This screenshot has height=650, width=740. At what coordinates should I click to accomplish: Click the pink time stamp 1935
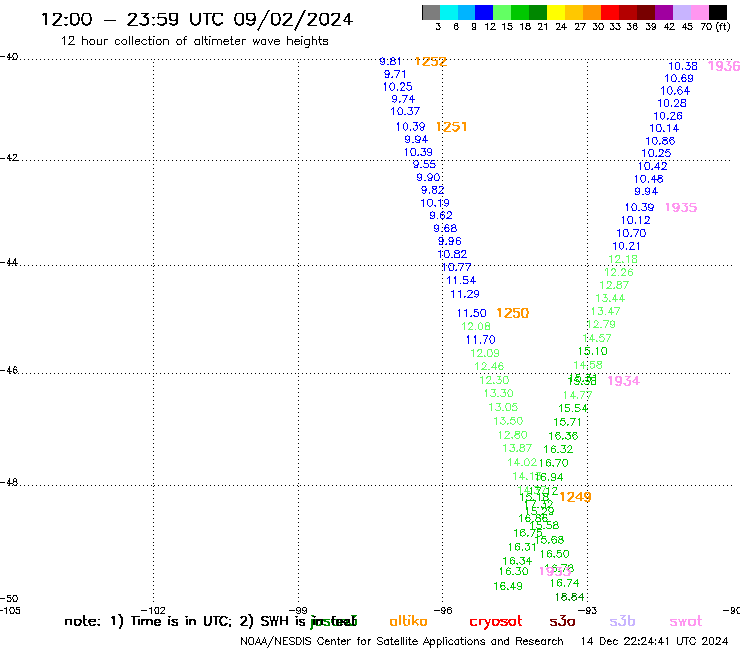click(x=681, y=208)
